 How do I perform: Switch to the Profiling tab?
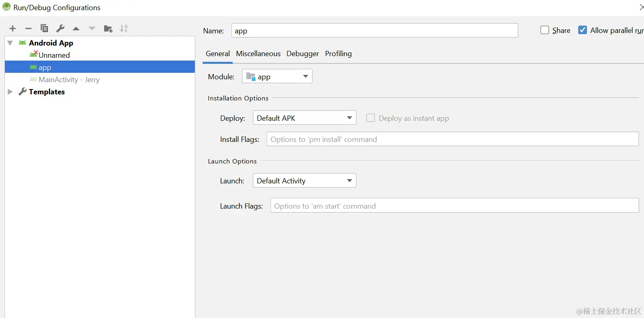(338, 54)
